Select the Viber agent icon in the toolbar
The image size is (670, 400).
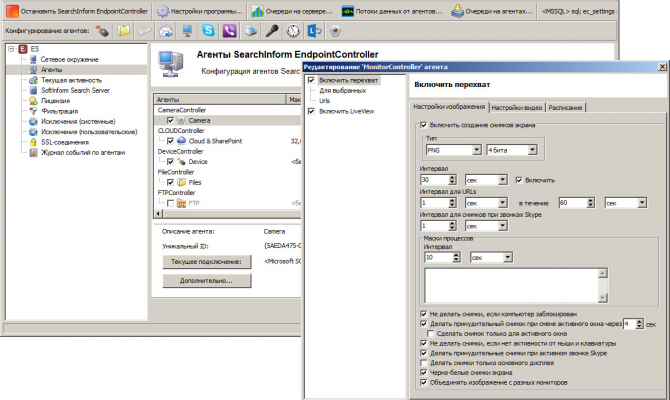click(229, 31)
